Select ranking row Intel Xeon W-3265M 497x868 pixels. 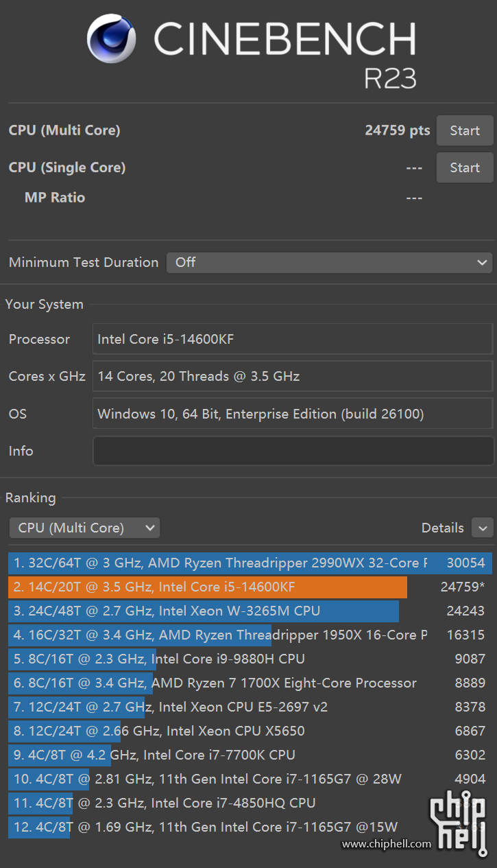[x=250, y=611]
